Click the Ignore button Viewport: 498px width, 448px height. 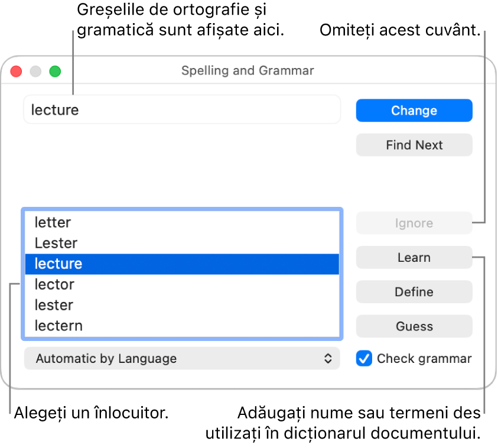point(414,223)
